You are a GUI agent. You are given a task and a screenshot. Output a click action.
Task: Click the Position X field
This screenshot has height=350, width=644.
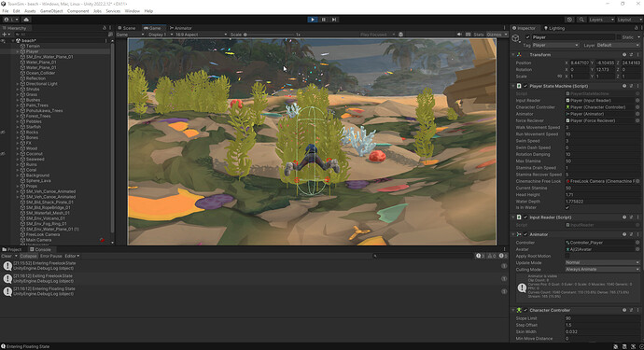[x=580, y=63]
